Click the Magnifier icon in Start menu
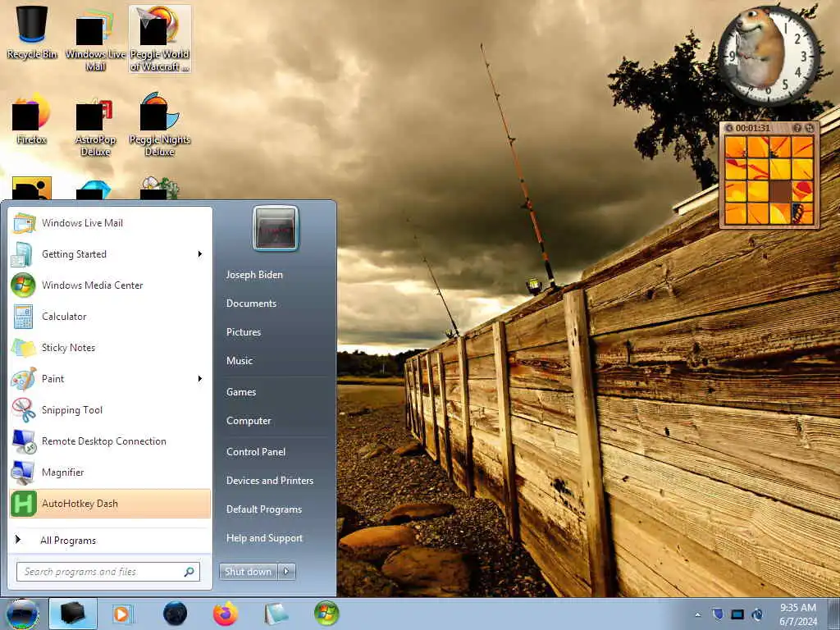This screenshot has height=630, width=840. coord(24,472)
